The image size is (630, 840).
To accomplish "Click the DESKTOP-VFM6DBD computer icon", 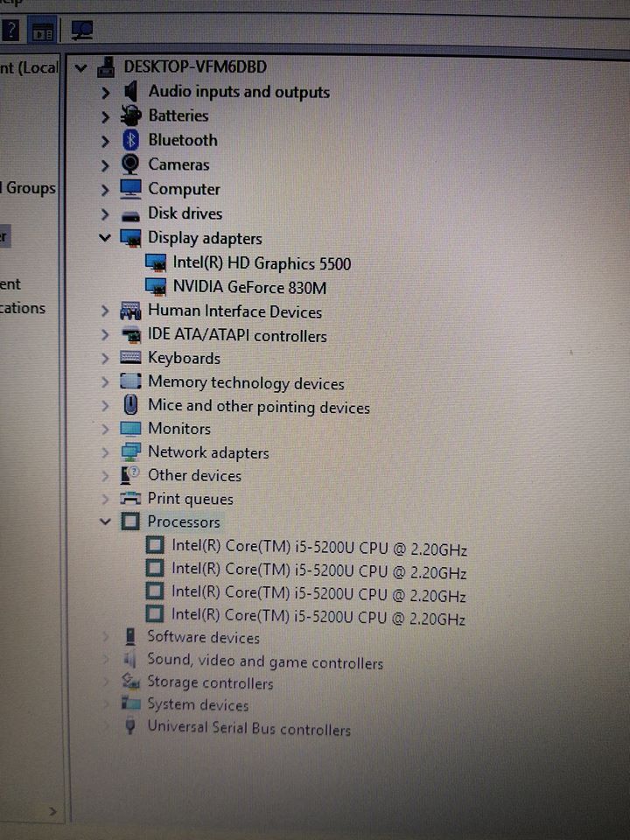I will click(106, 67).
